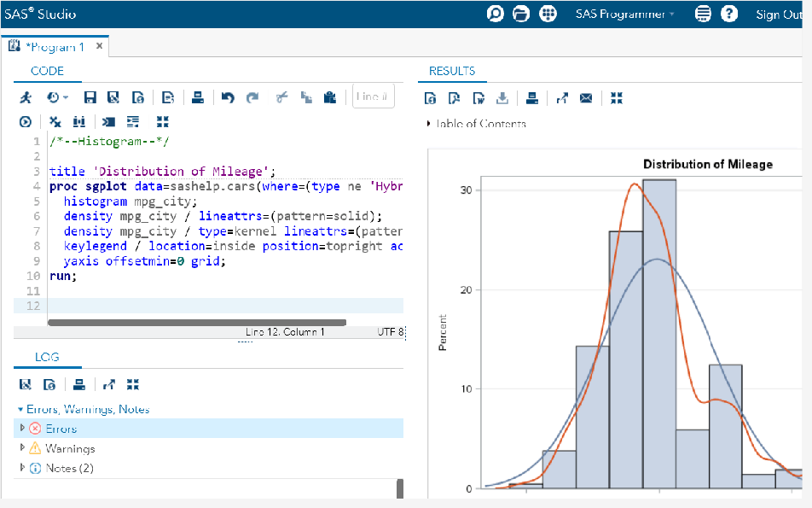Screen dimensions: 812x508
Task: Click the Print icon in the code toolbar
Action: [197, 97]
